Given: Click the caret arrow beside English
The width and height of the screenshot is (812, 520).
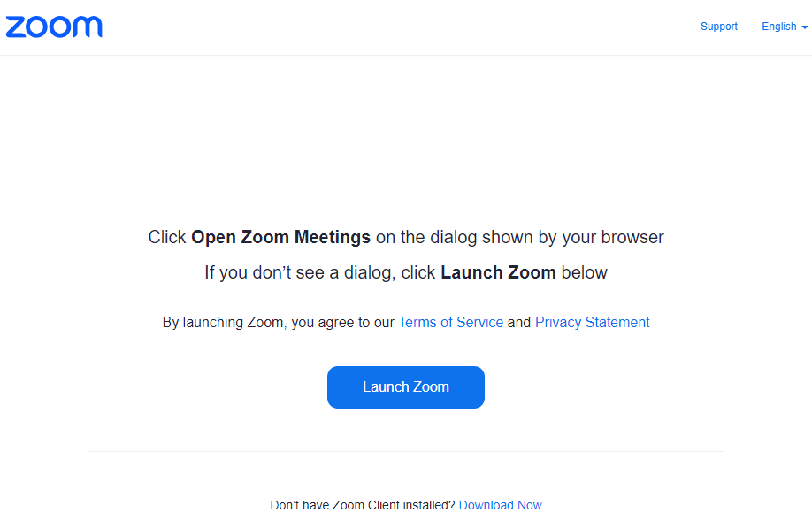Looking at the screenshot, I should tap(805, 27).
